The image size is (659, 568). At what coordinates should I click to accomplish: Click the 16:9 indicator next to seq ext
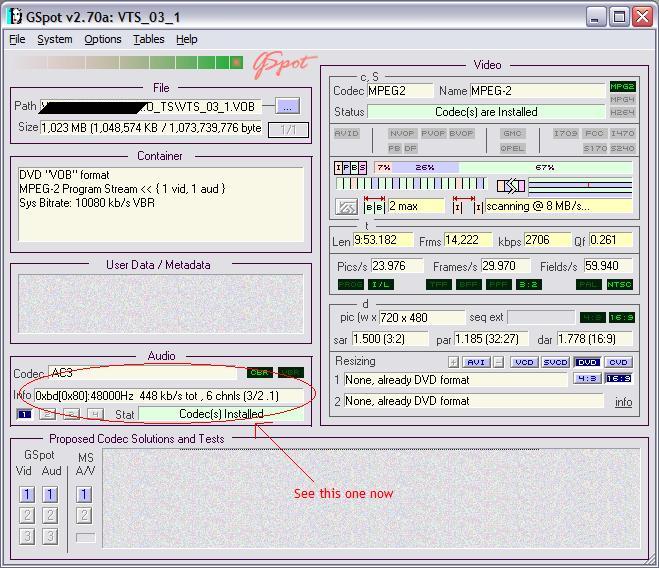[x=622, y=317]
